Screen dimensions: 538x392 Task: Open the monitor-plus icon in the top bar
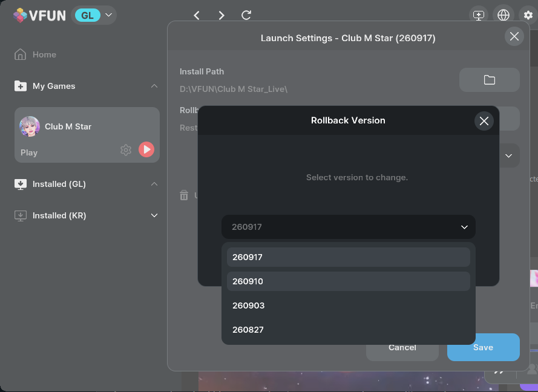point(478,15)
